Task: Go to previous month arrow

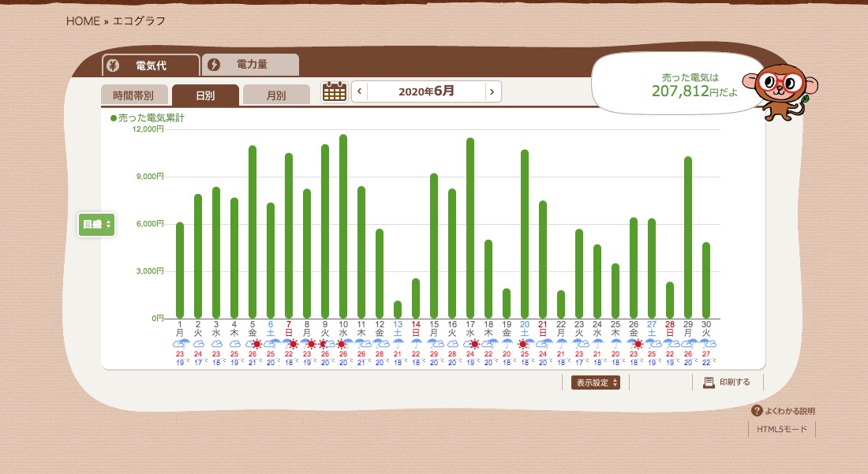Action: 360,91
